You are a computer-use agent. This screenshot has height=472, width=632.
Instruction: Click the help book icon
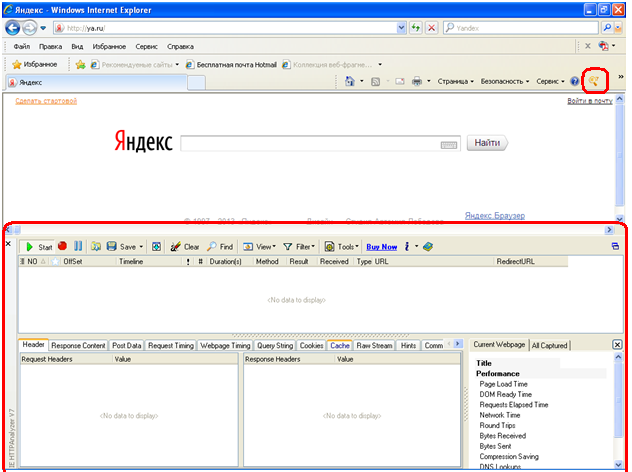click(428, 247)
